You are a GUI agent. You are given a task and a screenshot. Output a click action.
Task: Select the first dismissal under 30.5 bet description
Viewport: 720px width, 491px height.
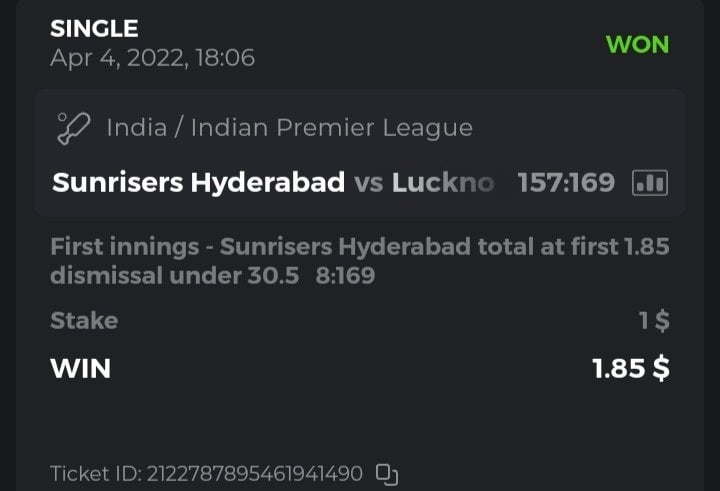[174, 275]
